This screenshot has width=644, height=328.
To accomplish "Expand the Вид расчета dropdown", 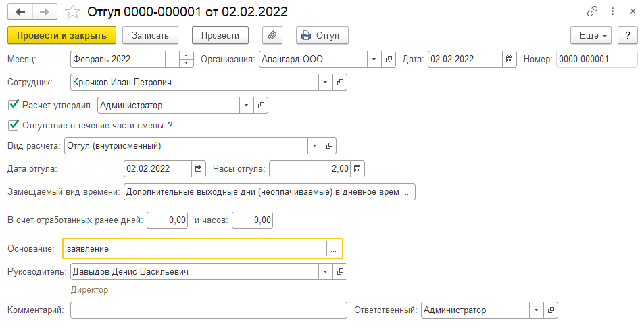I will 316,145.
